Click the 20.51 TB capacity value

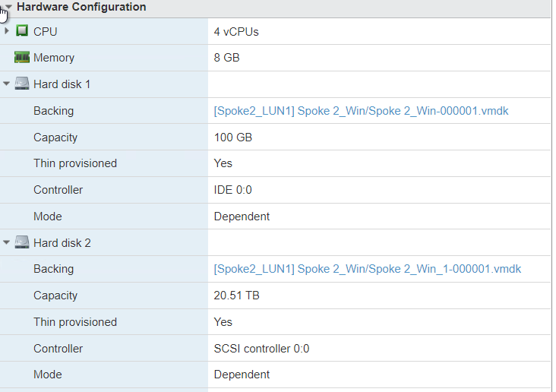(236, 296)
